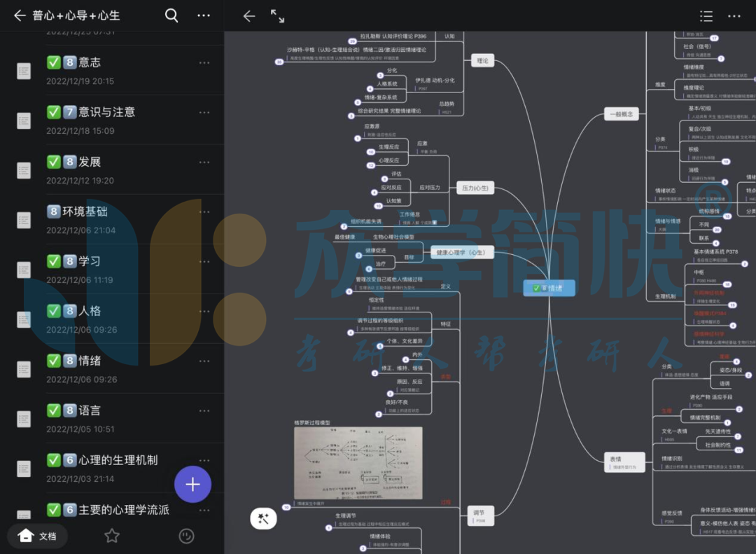Click document icon beside 学习
756x554 pixels.
tap(24, 270)
